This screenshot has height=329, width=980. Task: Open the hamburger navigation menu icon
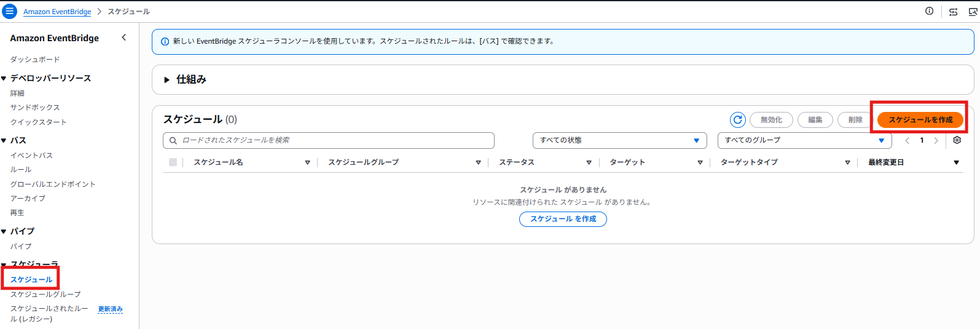click(10, 11)
